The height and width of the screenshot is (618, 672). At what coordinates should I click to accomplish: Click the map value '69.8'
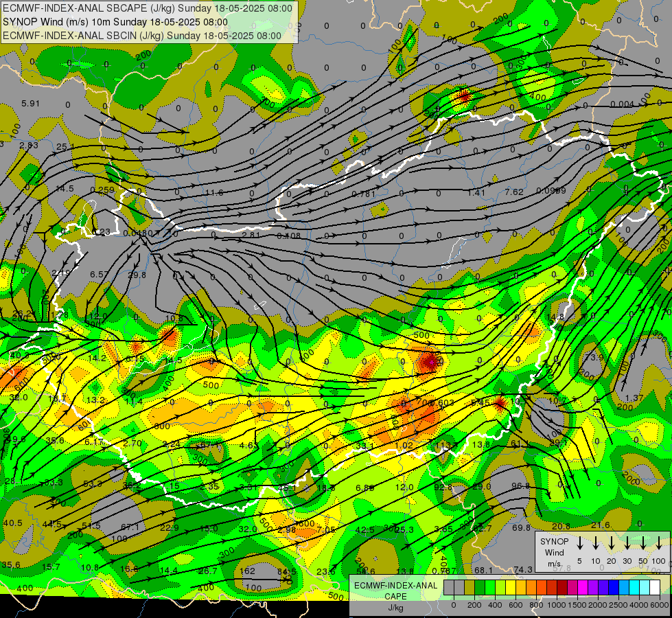pos(521,527)
